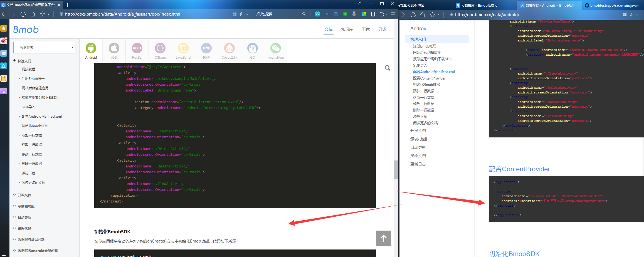
Task: Click the back arrow in left browser
Action: [4, 14]
